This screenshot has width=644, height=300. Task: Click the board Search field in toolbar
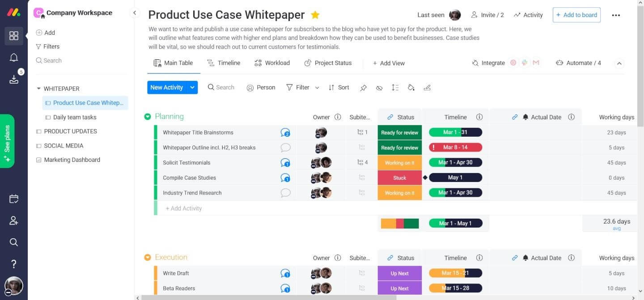pyautogui.click(x=221, y=88)
